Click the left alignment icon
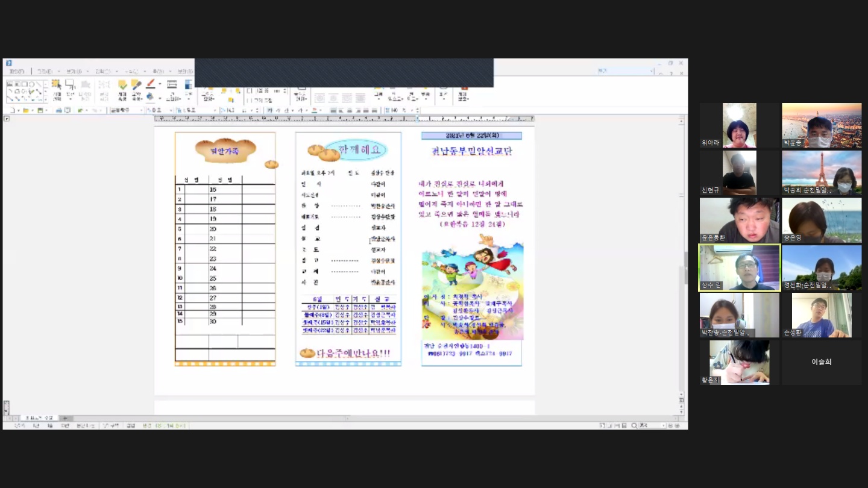The height and width of the screenshot is (488, 868). [341, 110]
